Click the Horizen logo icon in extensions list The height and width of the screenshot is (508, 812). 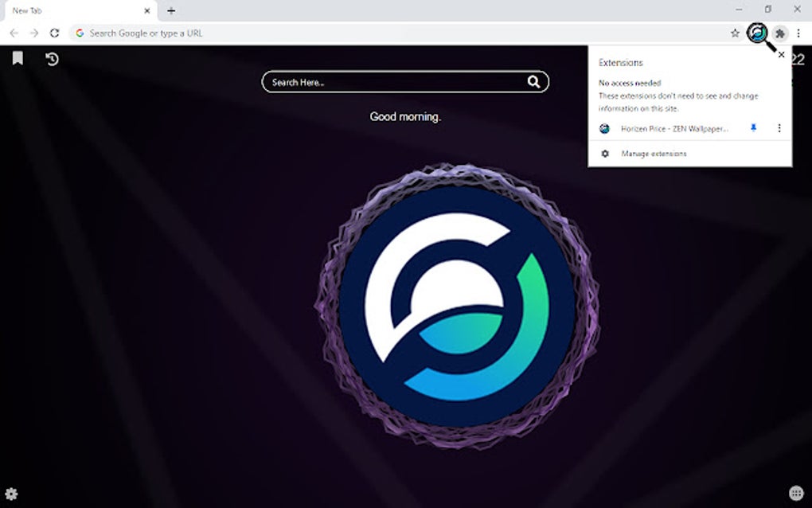604,128
